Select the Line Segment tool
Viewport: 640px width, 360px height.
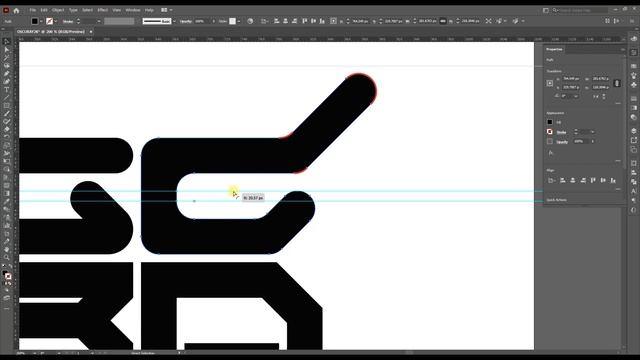tap(7, 98)
